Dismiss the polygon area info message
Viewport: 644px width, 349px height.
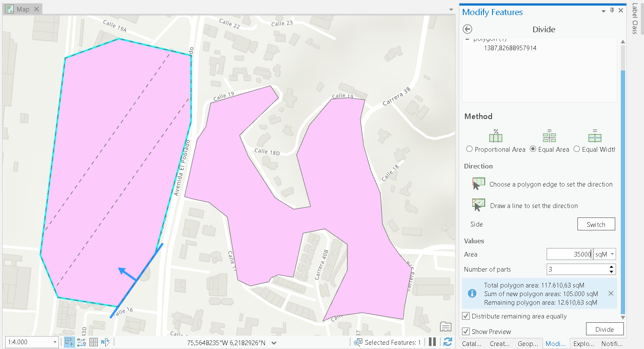[x=611, y=294]
